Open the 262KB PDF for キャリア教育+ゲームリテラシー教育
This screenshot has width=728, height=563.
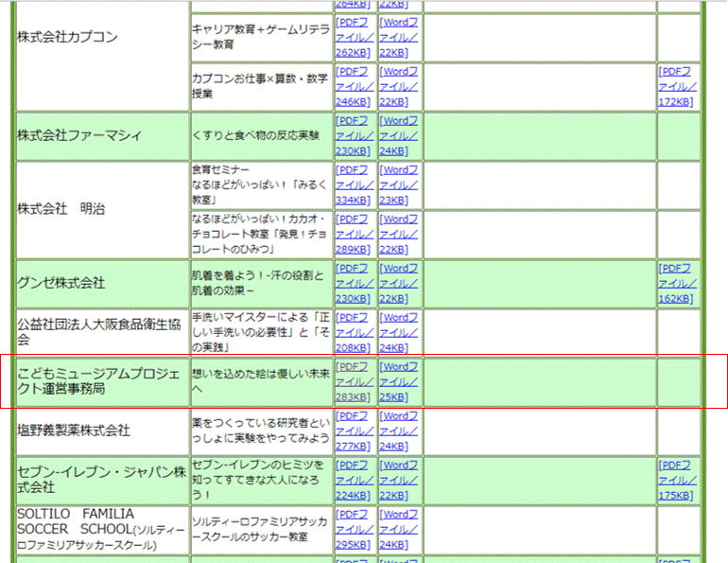pos(355,38)
